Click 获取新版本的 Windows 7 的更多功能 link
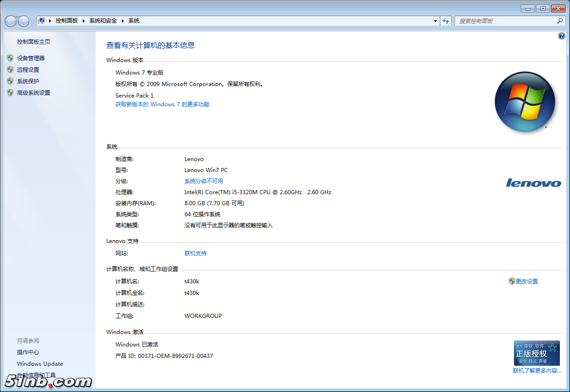The image size is (570, 392). click(162, 104)
